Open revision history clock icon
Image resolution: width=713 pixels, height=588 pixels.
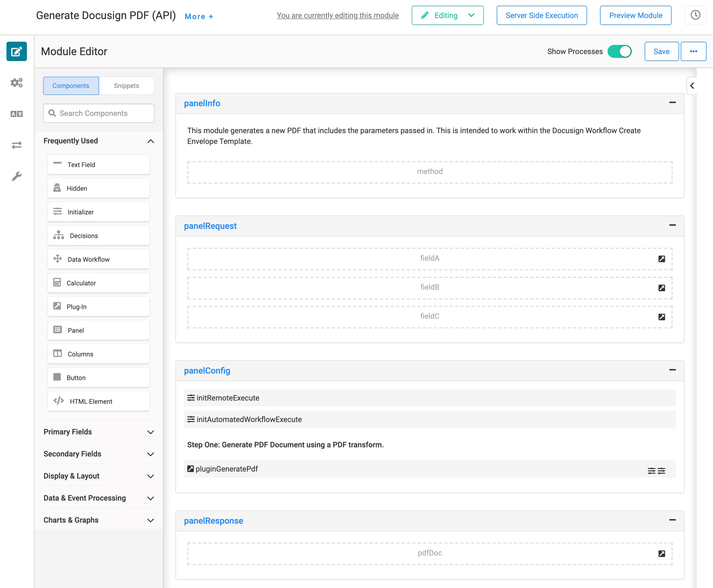696,15
